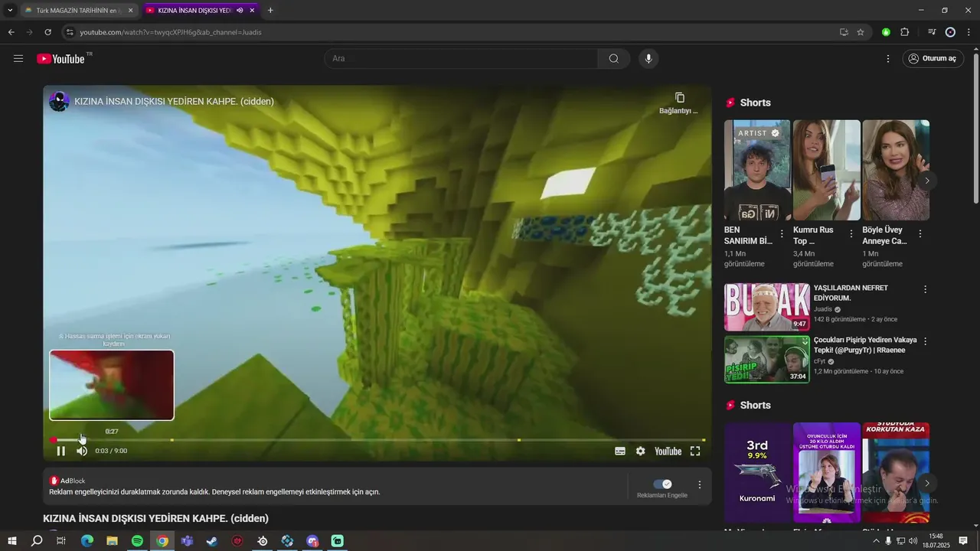Reload the current page
This screenshot has width=980, height=551.
coord(47,32)
